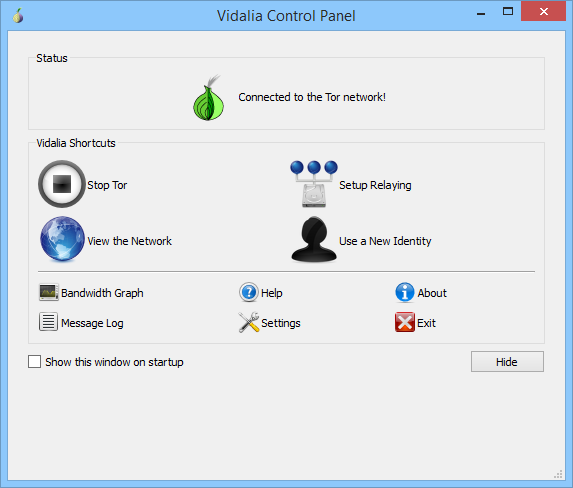Select the silhouette New Identity icon
Viewport: 573px width, 488px height.
pyautogui.click(x=314, y=239)
